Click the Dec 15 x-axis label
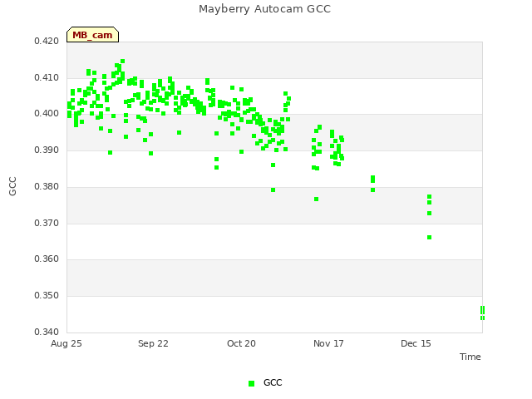 416,343
